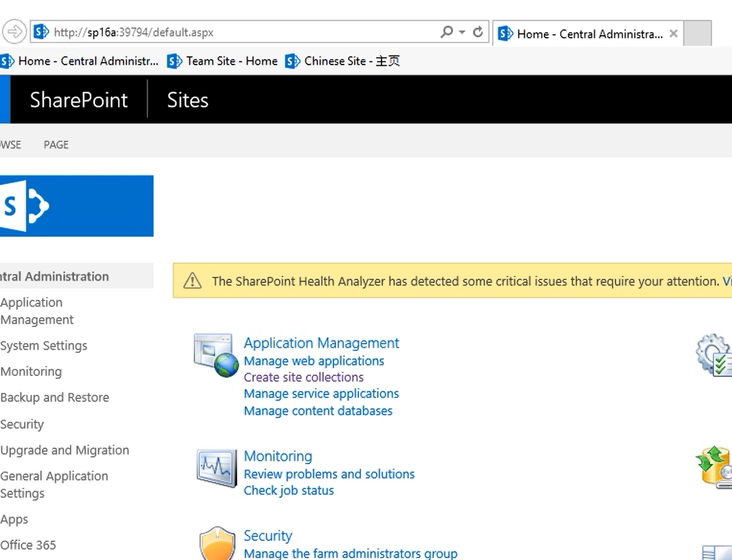Open the Security heading link
The width and height of the screenshot is (732, 560).
pyautogui.click(x=268, y=536)
